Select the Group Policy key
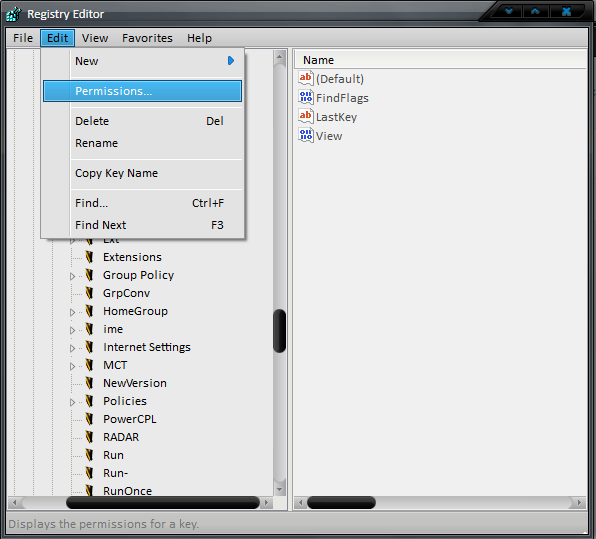Viewport: 596px width, 539px height. 138,275
